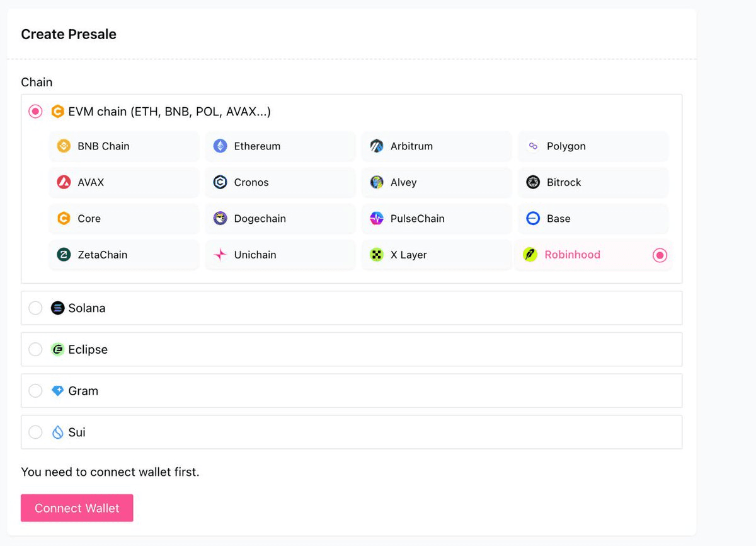756x546 pixels.
Task: Click the PulseChain heartbeat icon
Action: (x=377, y=219)
